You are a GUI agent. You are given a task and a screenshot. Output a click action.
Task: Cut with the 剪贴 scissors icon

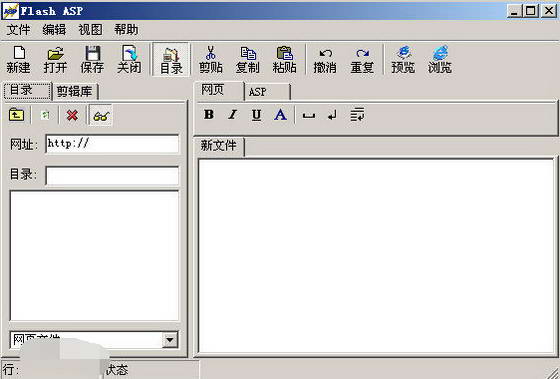tap(211, 59)
